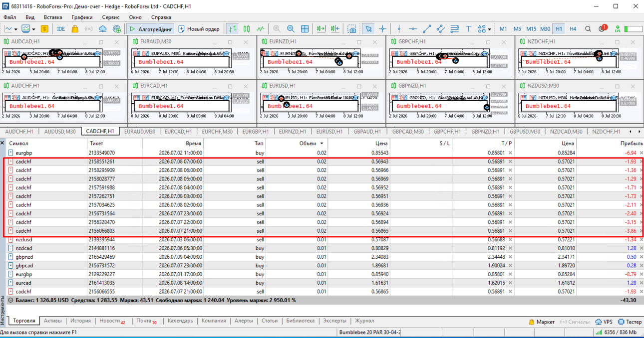Open the Market shopping bag toolbar icon
The width and height of the screenshot is (644, 338).
click(x=75, y=29)
